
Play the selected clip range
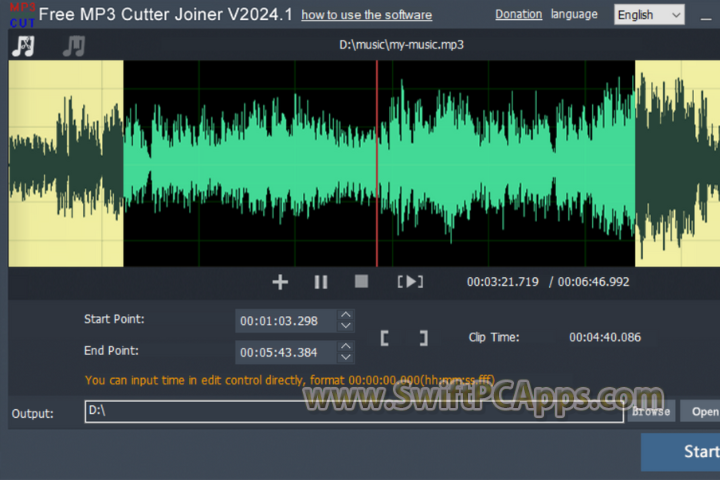tap(410, 282)
